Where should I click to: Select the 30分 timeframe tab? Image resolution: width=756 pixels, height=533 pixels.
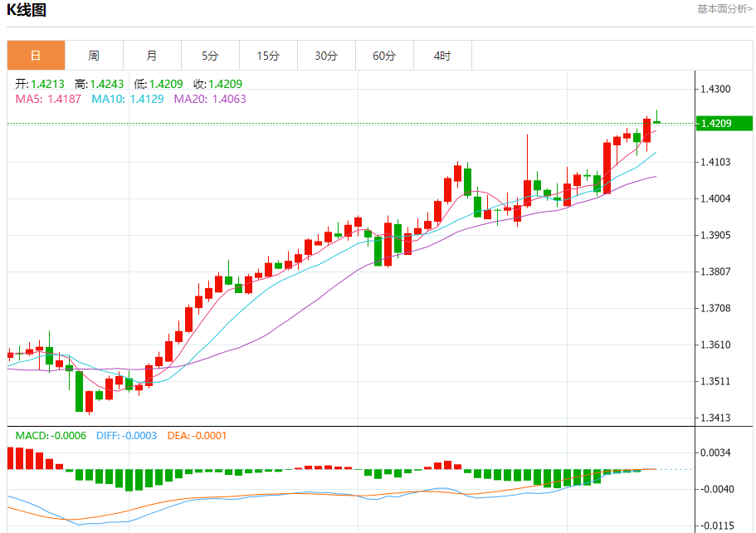(x=326, y=56)
